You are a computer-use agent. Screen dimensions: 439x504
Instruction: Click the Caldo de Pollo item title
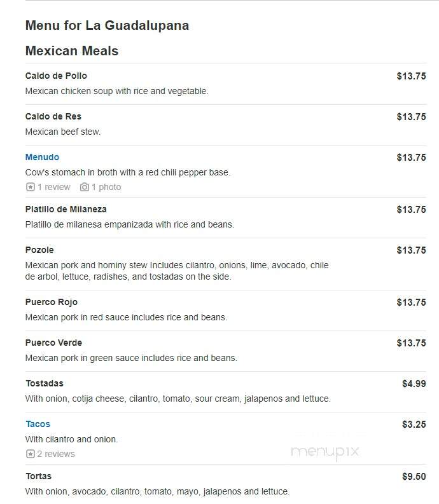tap(56, 76)
